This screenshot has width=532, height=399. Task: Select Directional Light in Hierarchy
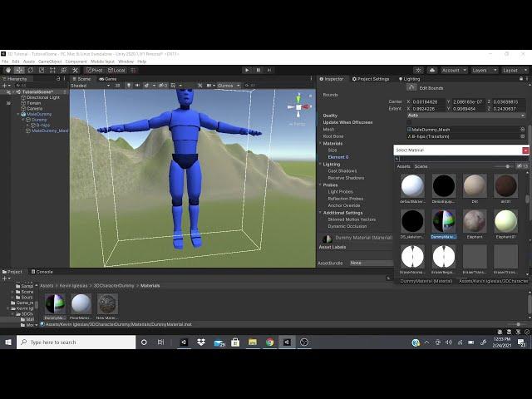(x=43, y=97)
